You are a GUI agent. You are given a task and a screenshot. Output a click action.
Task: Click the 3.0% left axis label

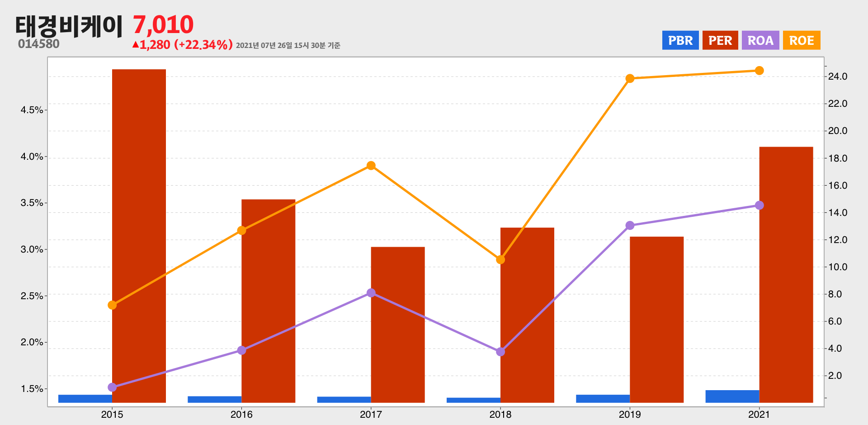click(32, 249)
